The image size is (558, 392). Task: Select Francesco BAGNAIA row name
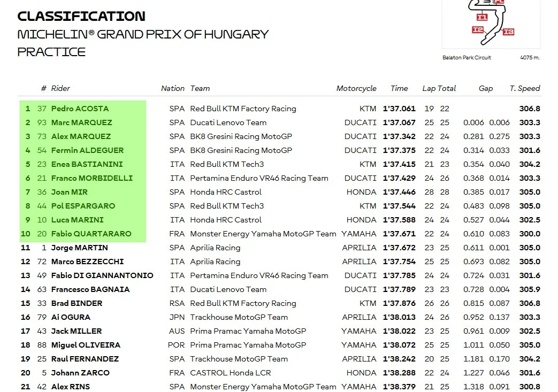coord(90,289)
